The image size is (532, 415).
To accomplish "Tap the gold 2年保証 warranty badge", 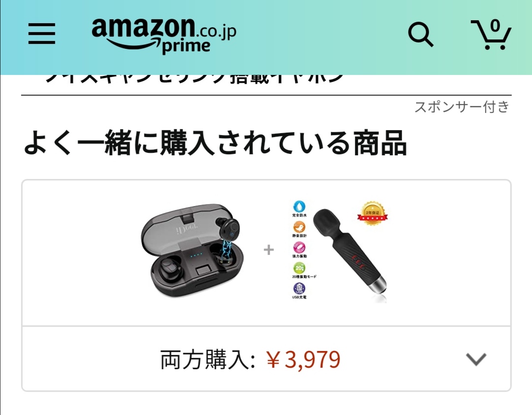I will [372, 213].
